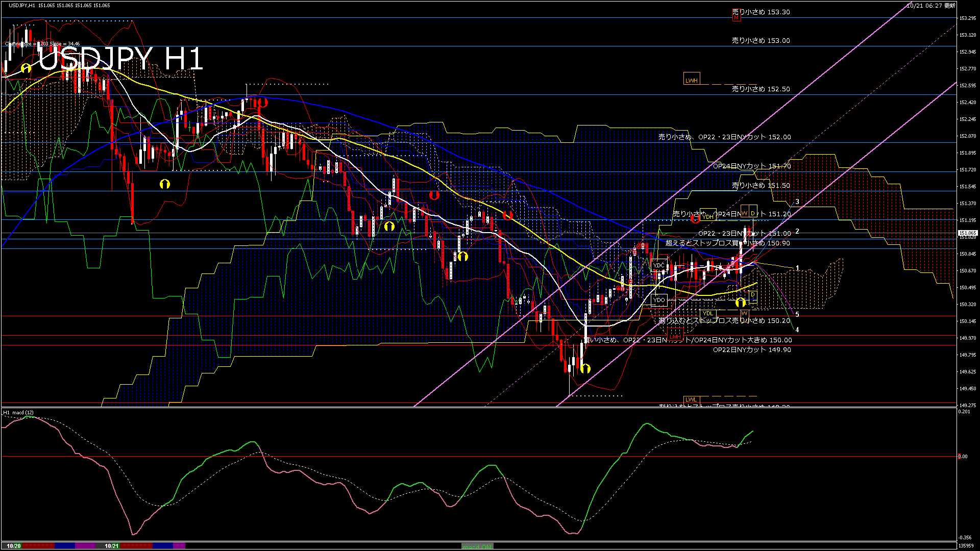Select the OP22日NYカット 149.90 label

tap(752, 349)
